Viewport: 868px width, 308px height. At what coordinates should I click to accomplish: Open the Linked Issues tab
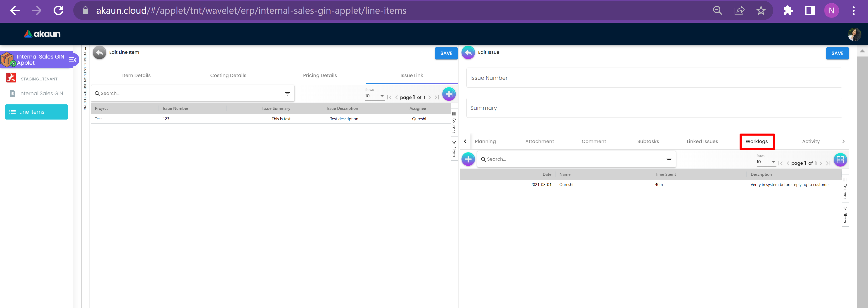click(702, 141)
